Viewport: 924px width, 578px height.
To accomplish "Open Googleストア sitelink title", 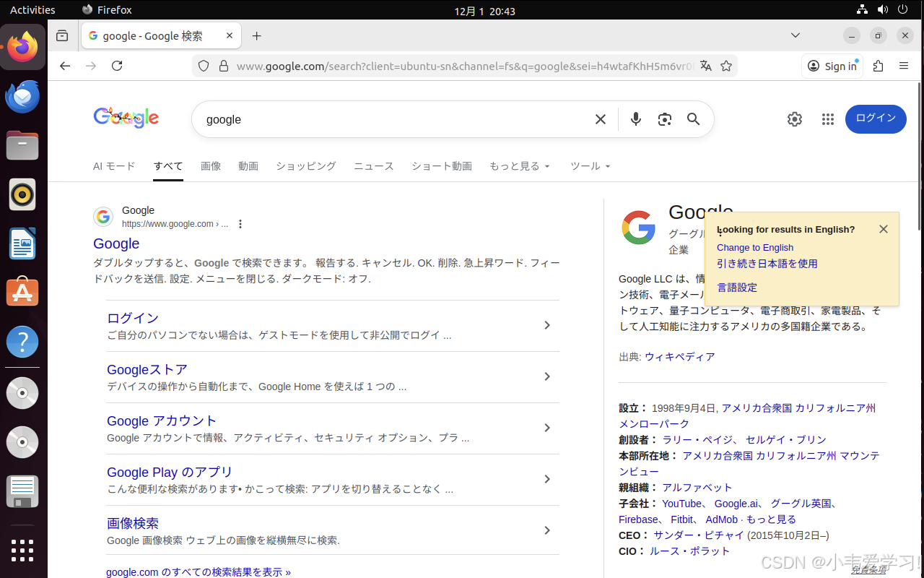I will [x=147, y=369].
